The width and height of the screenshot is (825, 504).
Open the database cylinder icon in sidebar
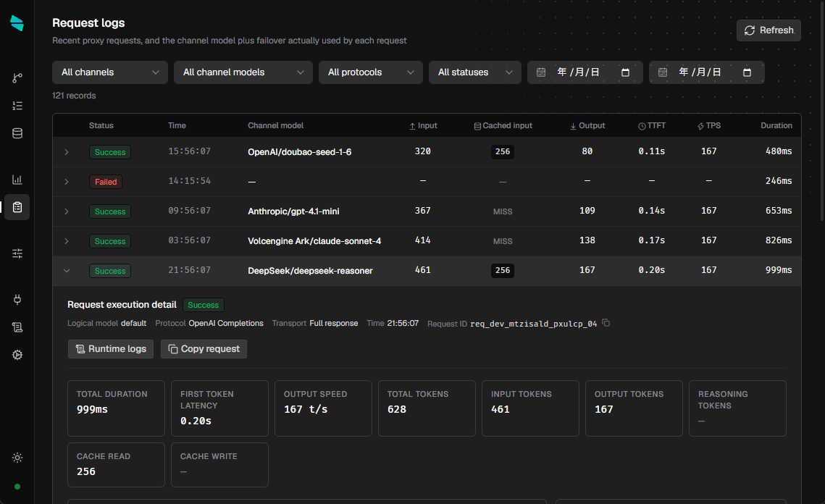(17, 133)
